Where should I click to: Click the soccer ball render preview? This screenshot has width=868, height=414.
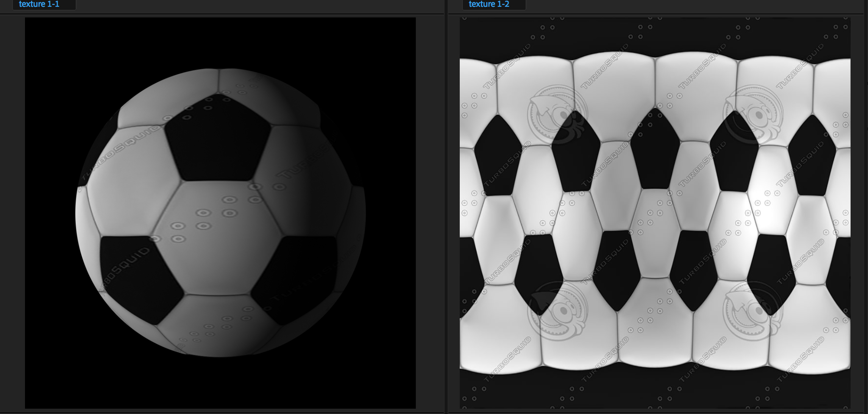click(x=220, y=213)
